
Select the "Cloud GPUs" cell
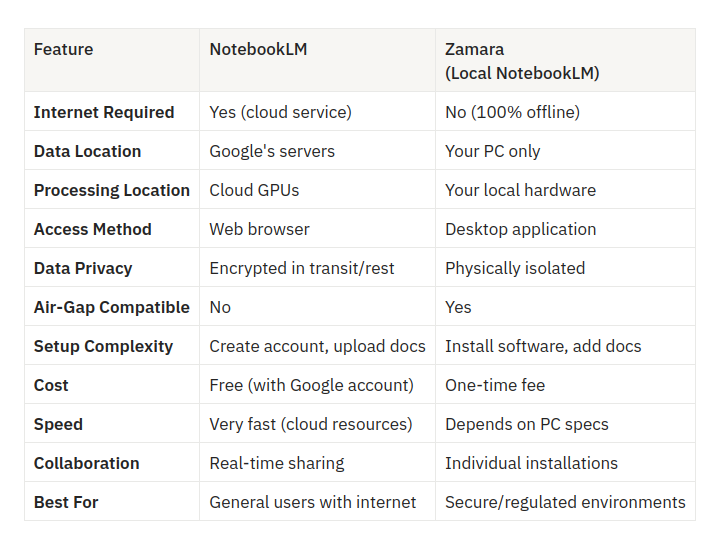[x=254, y=190]
